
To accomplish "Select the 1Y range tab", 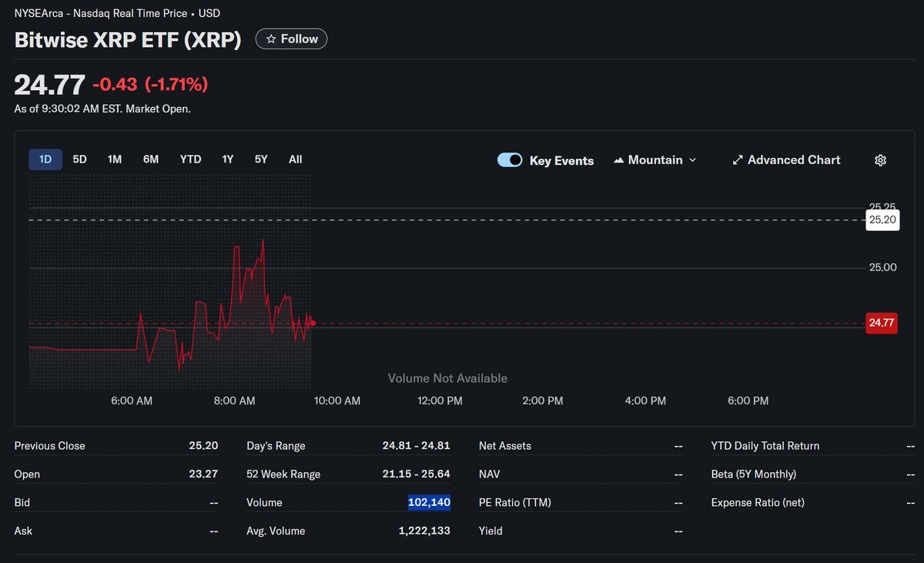I will coord(228,159).
